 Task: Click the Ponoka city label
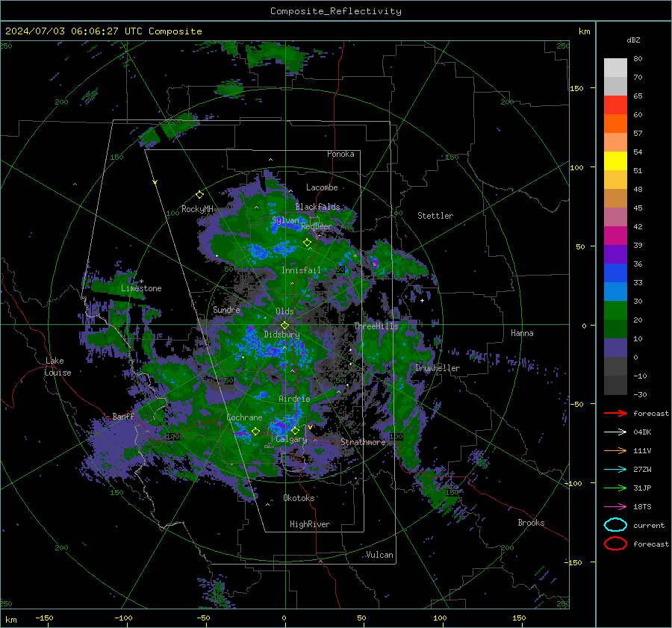click(x=340, y=154)
